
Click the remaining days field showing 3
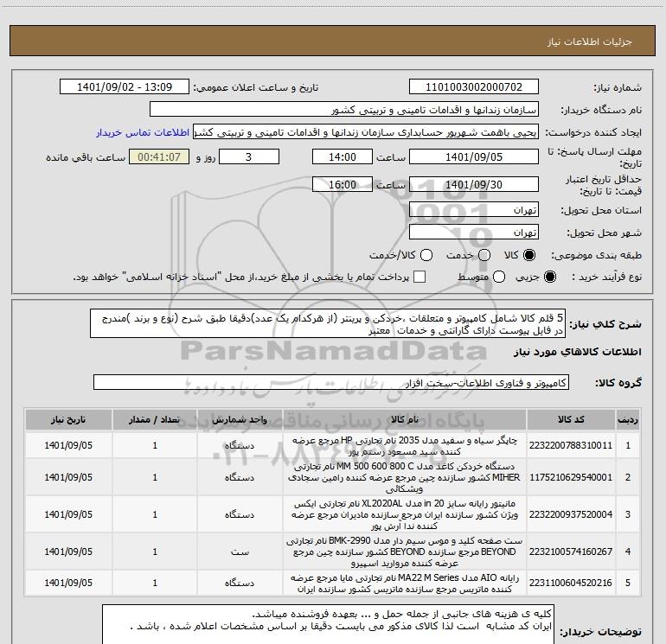pyautogui.click(x=249, y=156)
